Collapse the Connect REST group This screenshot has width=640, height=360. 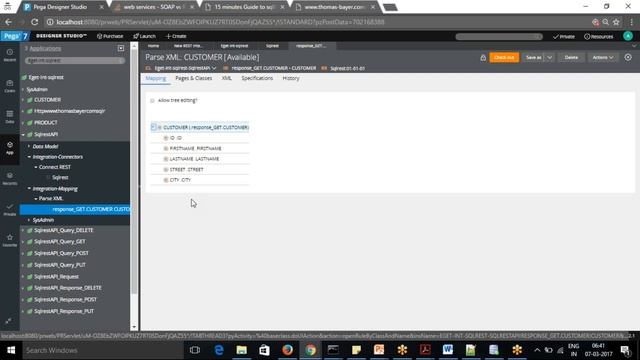tap(36, 167)
